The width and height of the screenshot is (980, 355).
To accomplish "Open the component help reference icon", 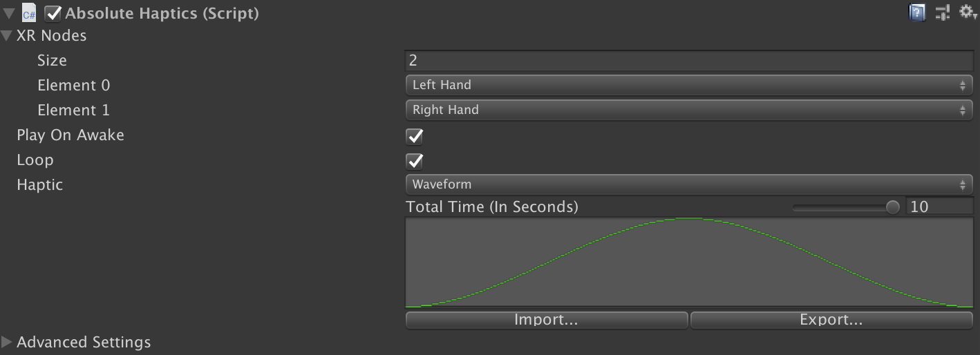I will pos(917,12).
